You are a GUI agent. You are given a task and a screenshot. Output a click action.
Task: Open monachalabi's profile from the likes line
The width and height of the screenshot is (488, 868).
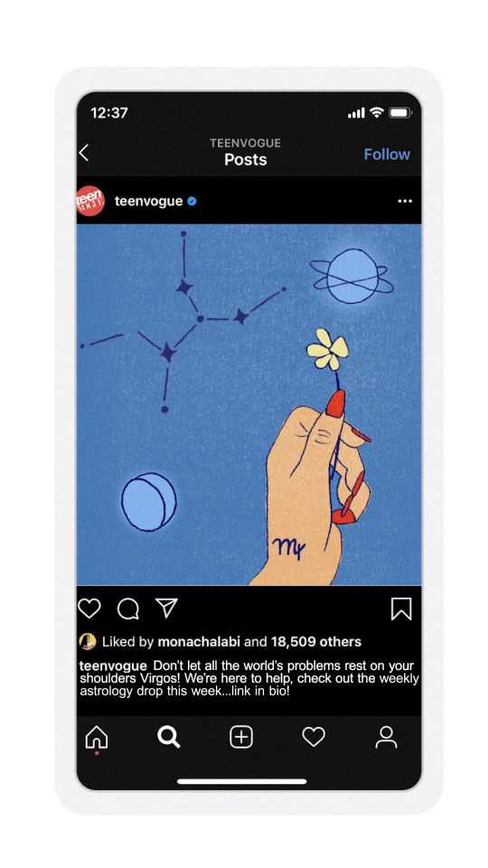coord(199,642)
